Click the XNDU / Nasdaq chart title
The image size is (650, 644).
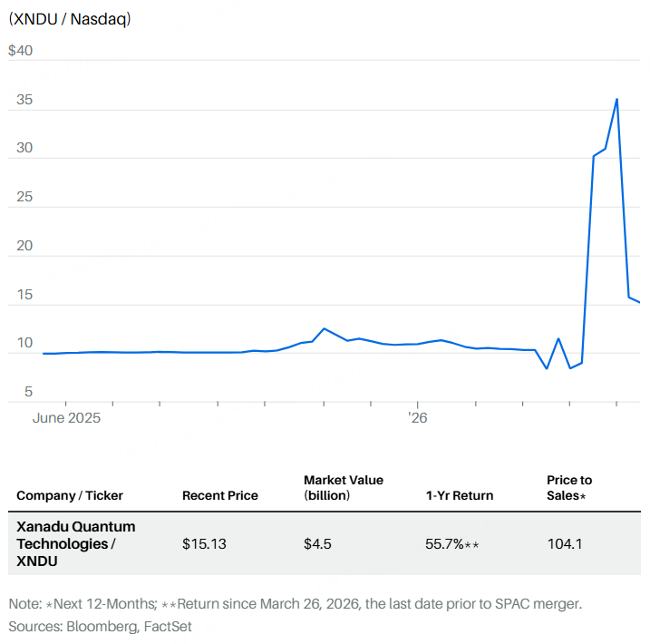(x=70, y=19)
